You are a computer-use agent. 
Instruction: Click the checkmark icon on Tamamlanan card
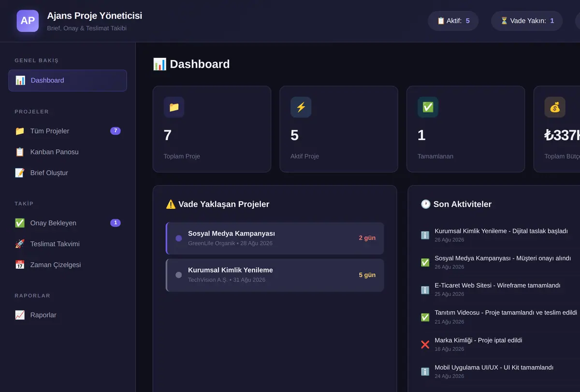428,107
